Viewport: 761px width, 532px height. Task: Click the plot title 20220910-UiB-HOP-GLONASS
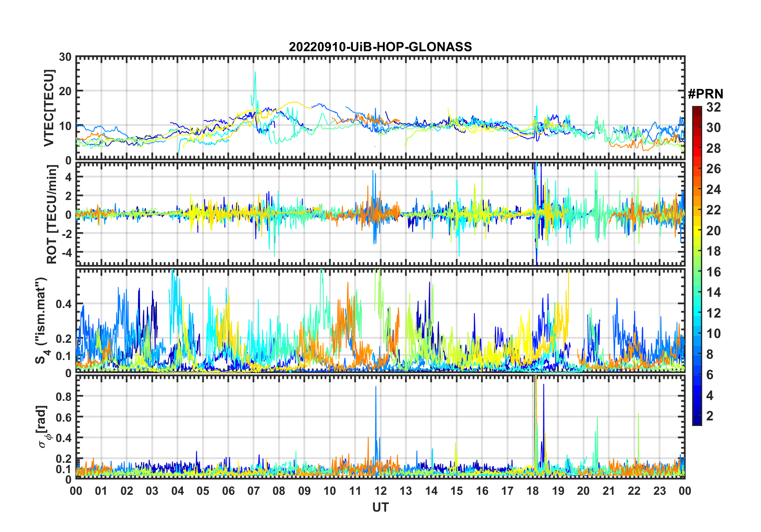pyautogui.click(x=380, y=47)
